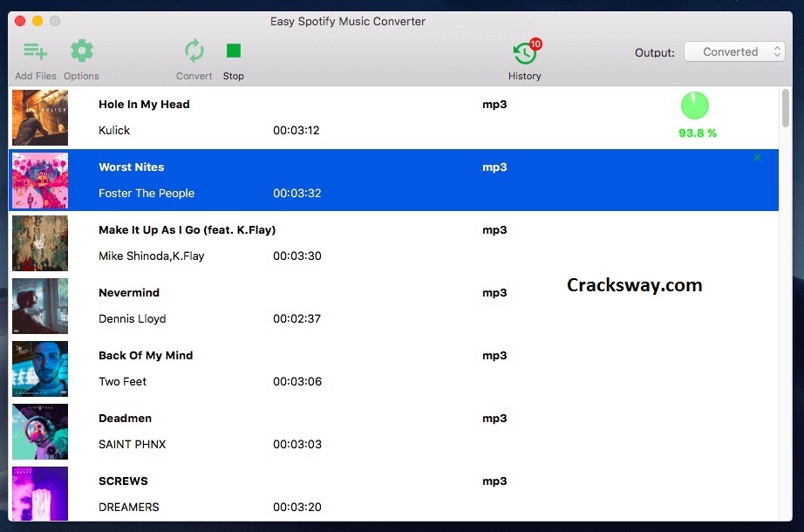Click the vertical scrollbar thumb
Screen dimensions: 804x532
786,108
